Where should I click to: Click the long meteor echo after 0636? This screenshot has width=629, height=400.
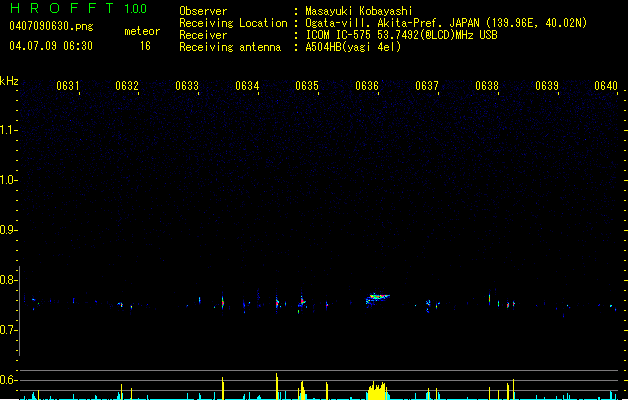pyautogui.click(x=377, y=299)
